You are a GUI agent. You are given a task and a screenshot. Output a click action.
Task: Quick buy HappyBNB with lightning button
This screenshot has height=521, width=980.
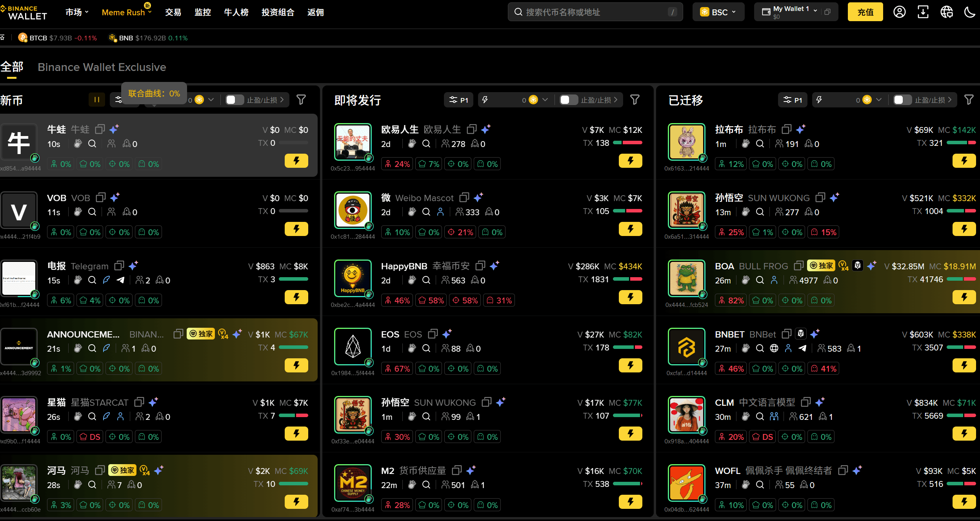pos(630,297)
